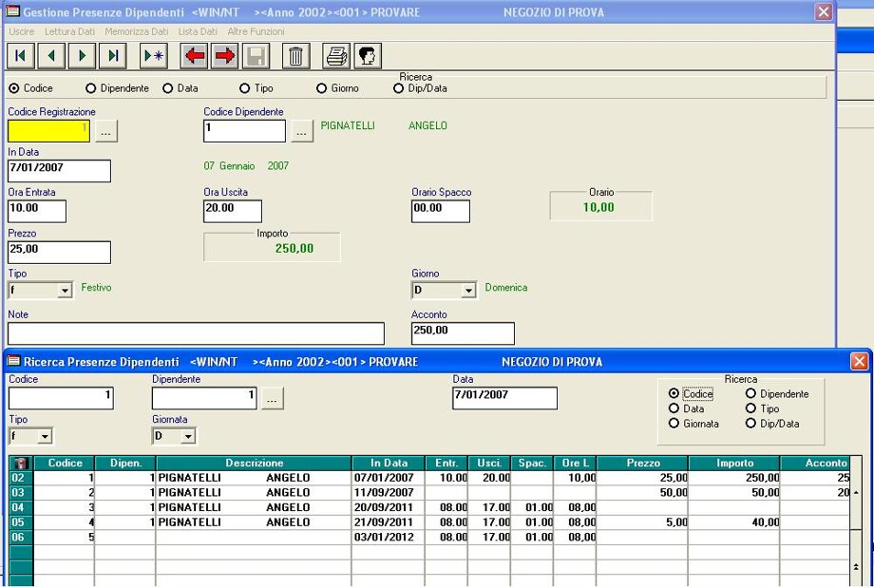Screen dimensions: 874x588
Task: Choose Giornata radio in Ricerca panel
Action: point(674,424)
